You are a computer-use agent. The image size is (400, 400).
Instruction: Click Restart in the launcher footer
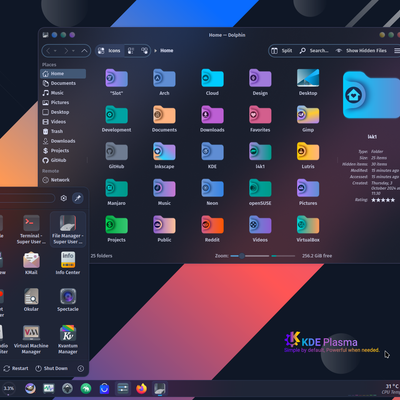coord(16,368)
